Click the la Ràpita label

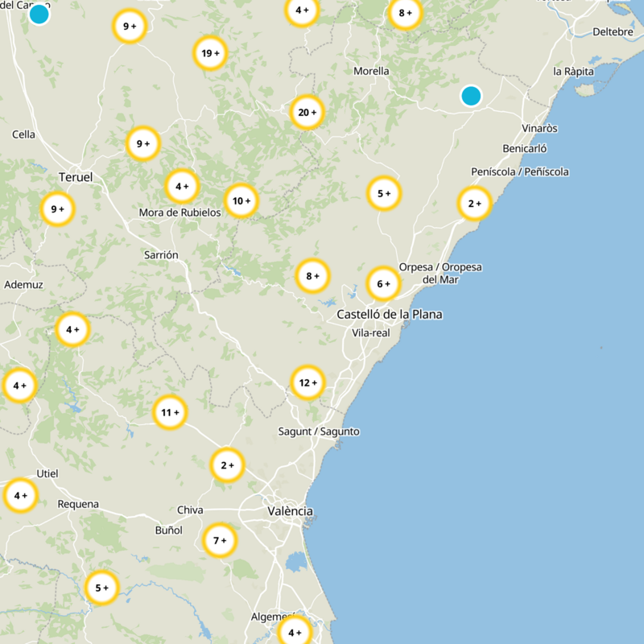click(x=573, y=72)
